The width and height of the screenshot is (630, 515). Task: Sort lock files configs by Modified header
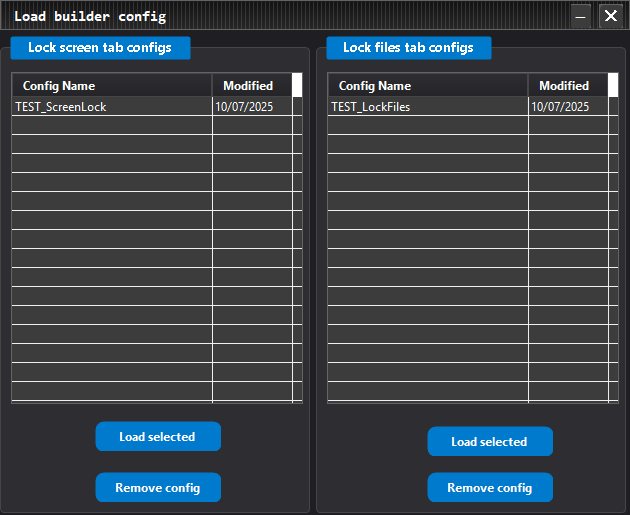[568, 85]
